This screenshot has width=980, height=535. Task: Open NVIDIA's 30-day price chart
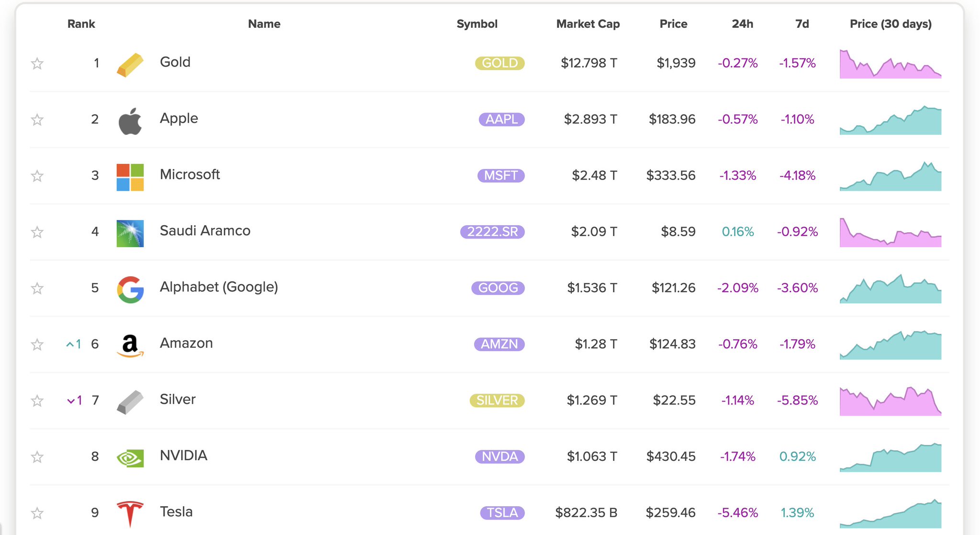(891, 457)
